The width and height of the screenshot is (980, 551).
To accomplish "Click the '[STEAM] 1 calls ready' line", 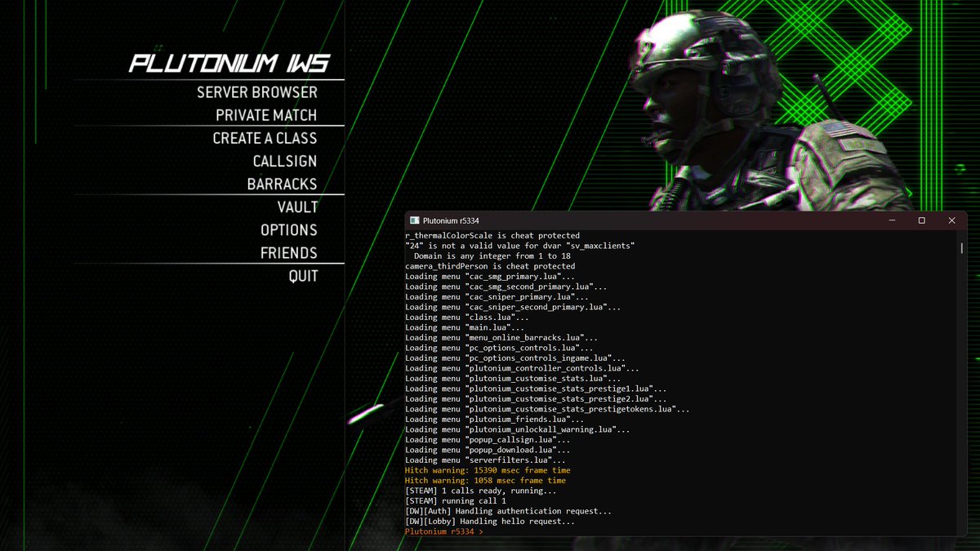I will tap(481, 491).
